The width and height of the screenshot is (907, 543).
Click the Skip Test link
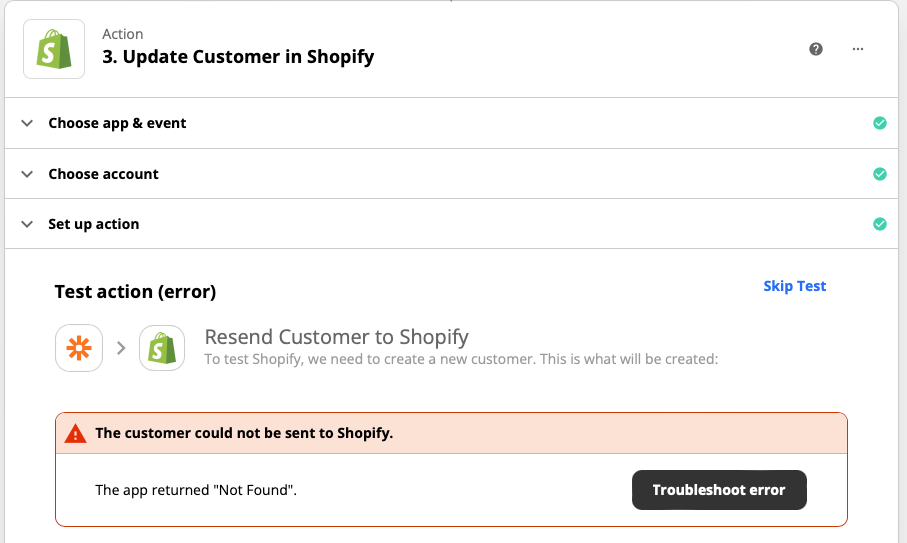point(795,286)
